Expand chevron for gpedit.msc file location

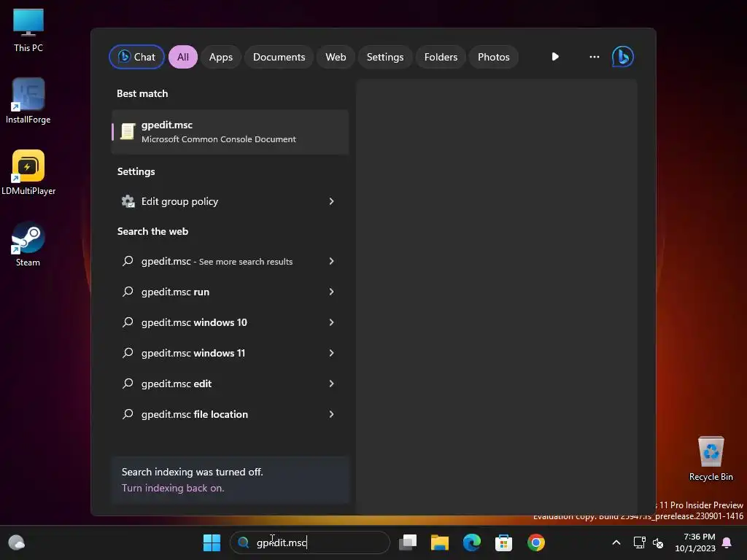click(332, 414)
